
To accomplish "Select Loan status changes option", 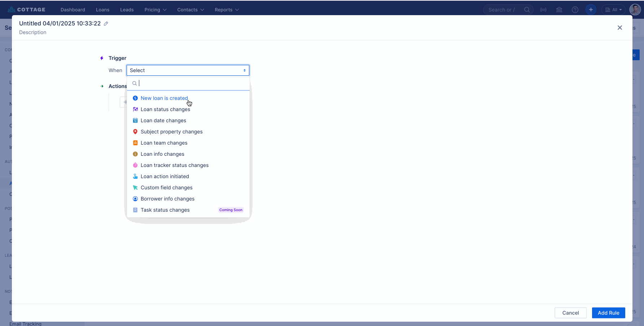I will pos(188,109).
